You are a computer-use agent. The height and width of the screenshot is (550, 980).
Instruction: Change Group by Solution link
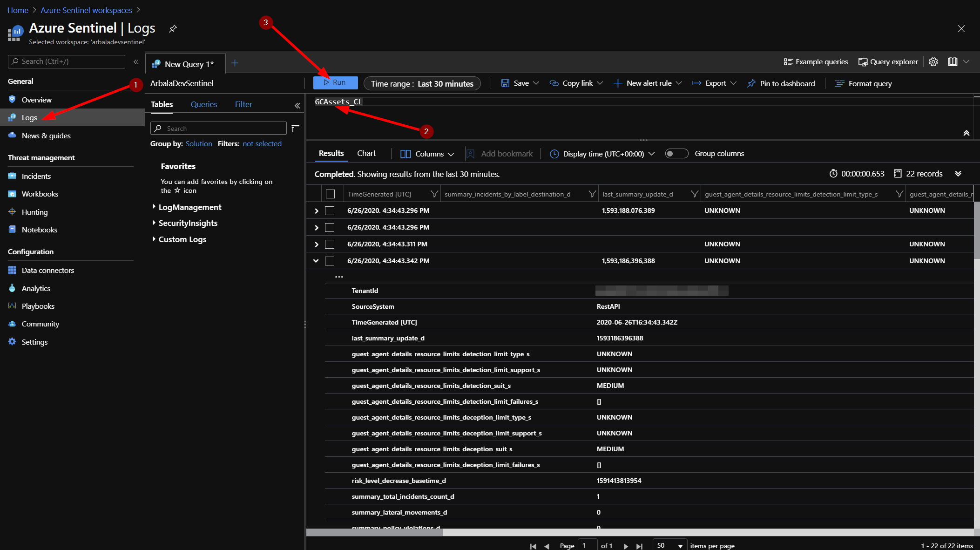pyautogui.click(x=199, y=143)
